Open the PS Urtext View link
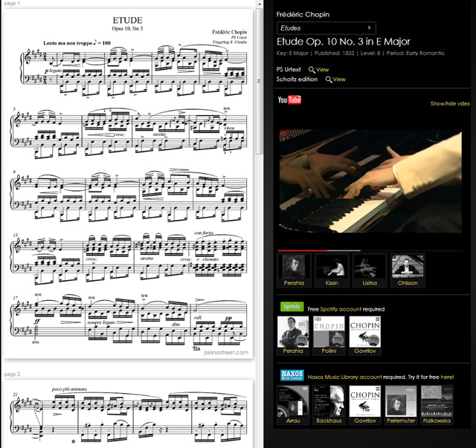 click(322, 69)
